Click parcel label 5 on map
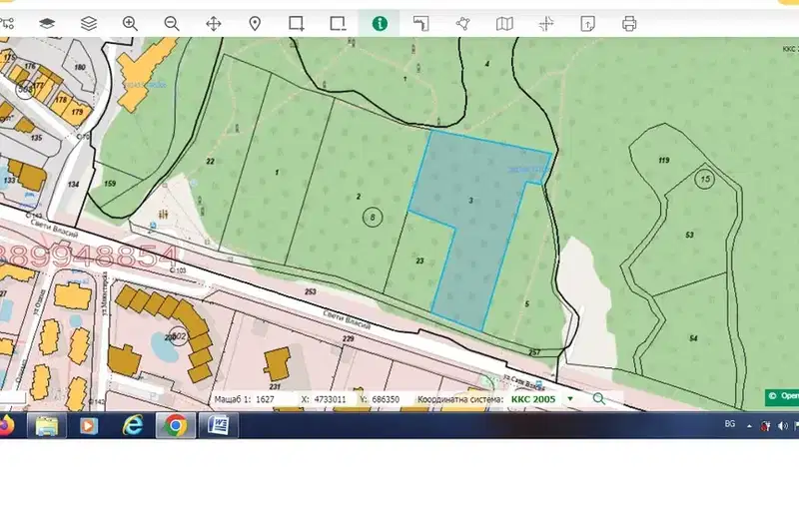 point(527,303)
